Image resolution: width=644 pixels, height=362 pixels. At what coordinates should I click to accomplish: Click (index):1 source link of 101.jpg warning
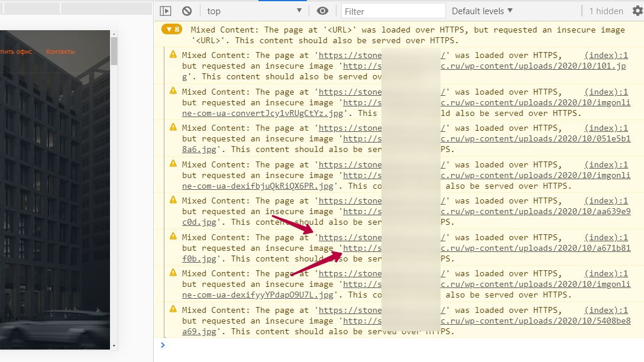[606, 55]
